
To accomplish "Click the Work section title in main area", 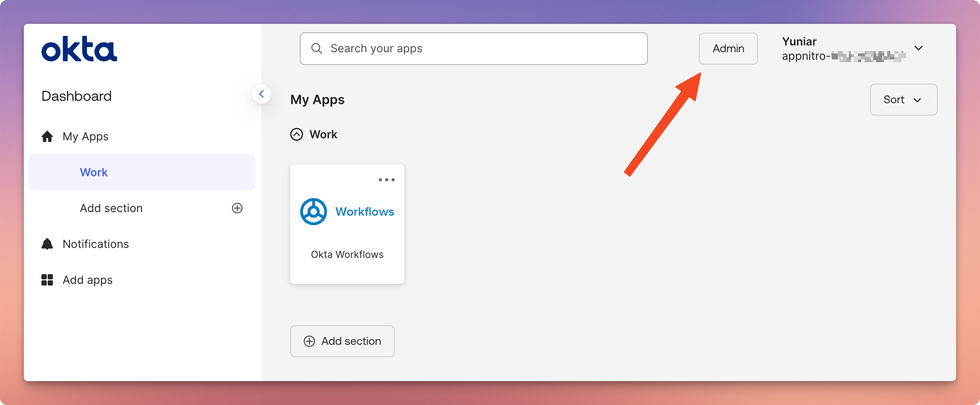I will coord(323,134).
